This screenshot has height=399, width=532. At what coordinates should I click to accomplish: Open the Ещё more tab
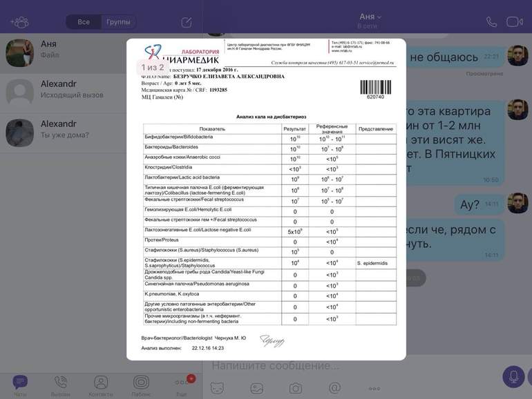click(182, 385)
